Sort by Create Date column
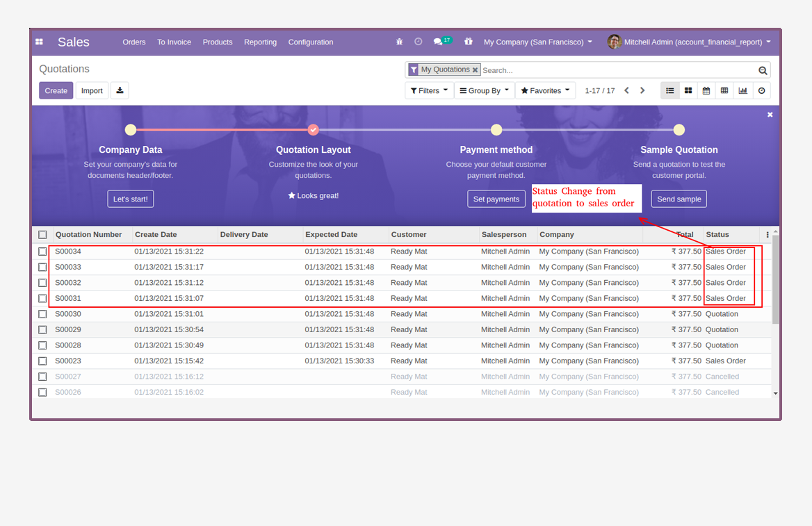Viewport: 812px width, 526px height. (x=156, y=235)
